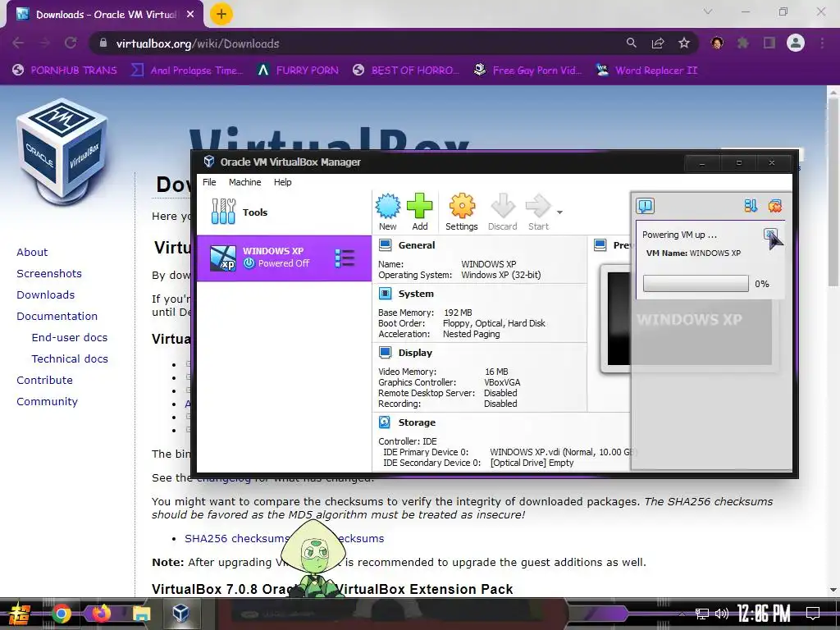Select the Downloads browser tab
This screenshot has width=840, height=630.
click(x=104, y=15)
